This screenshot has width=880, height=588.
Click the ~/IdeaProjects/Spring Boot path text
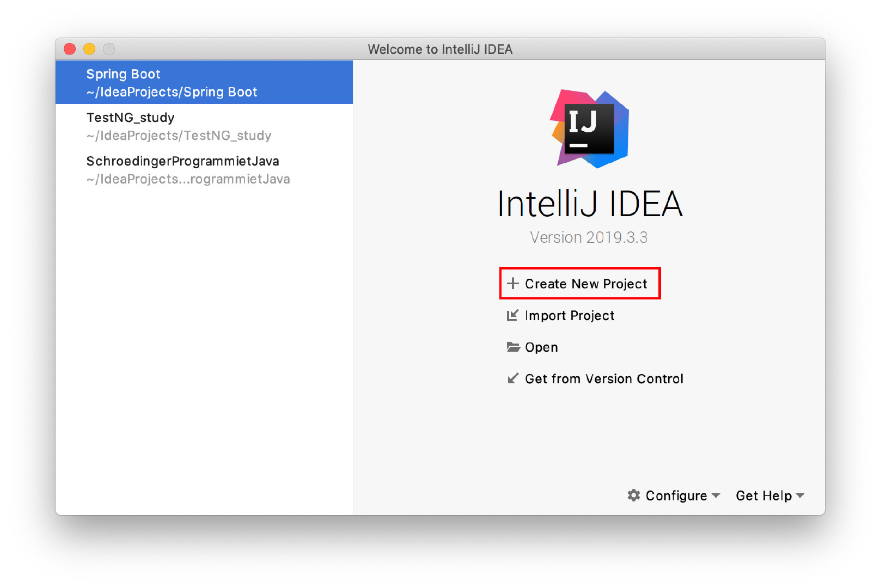[172, 92]
